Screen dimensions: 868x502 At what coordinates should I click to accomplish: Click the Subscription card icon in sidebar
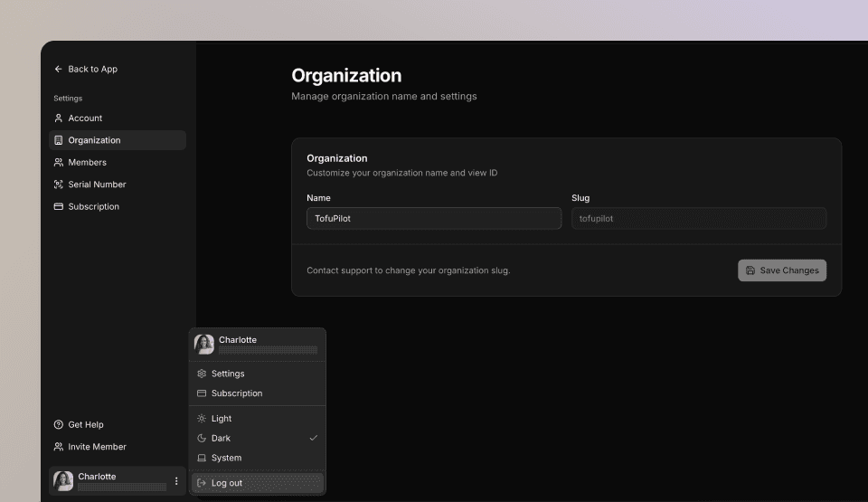point(59,207)
